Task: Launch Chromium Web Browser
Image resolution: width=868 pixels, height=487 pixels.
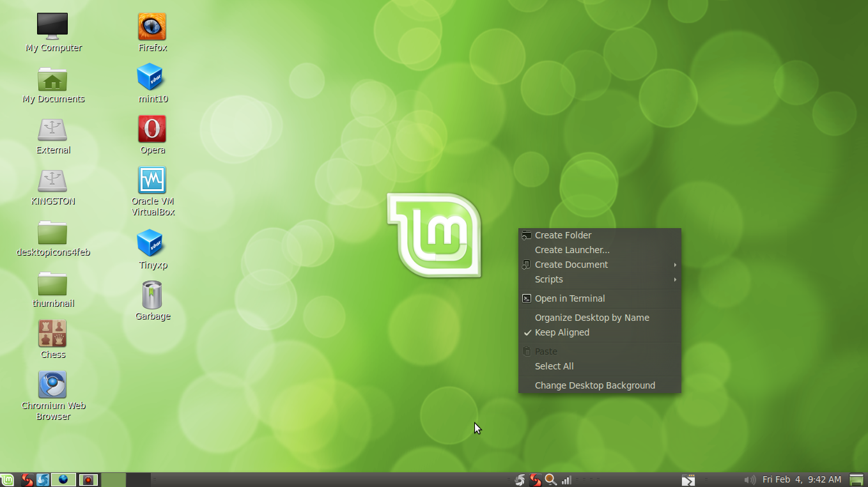Action: click(x=52, y=384)
